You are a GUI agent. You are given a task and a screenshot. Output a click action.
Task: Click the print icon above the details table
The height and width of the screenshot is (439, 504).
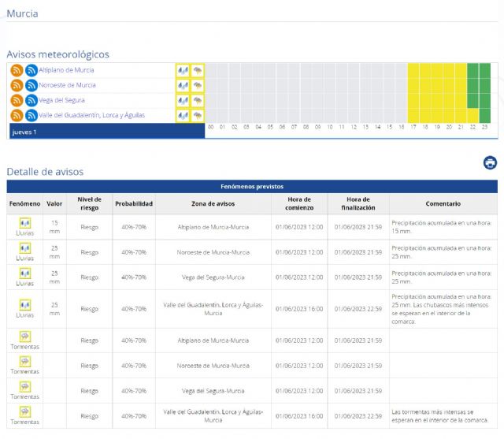click(x=490, y=163)
